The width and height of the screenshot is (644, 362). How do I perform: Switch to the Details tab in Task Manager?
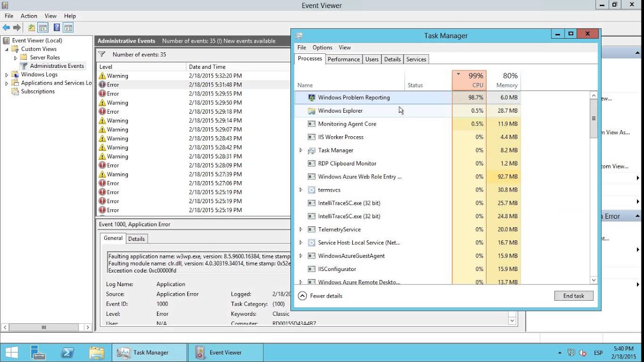coord(392,59)
